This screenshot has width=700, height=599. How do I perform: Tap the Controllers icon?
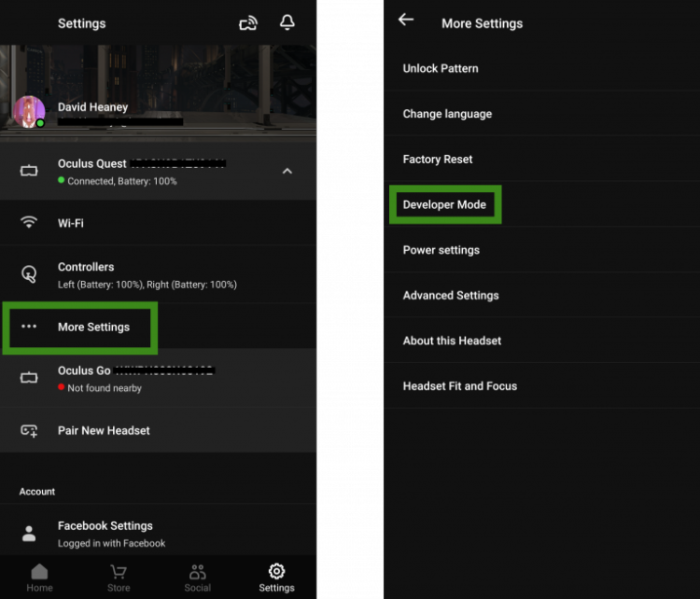click(29, 274)
